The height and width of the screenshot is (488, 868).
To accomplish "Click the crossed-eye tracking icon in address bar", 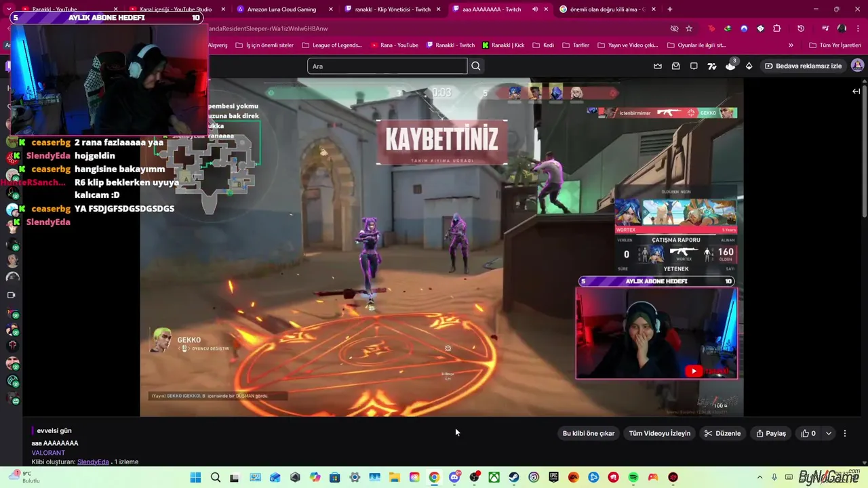I will point(674,28).
